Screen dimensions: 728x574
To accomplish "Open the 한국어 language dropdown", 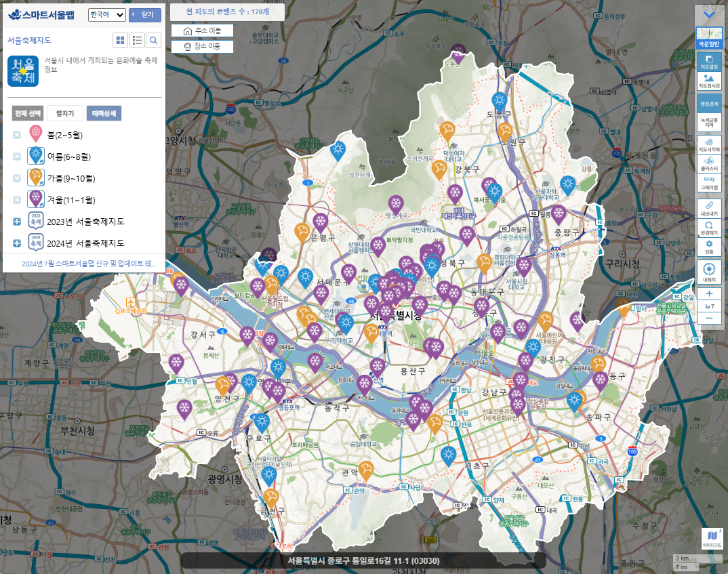I will 107,15.
